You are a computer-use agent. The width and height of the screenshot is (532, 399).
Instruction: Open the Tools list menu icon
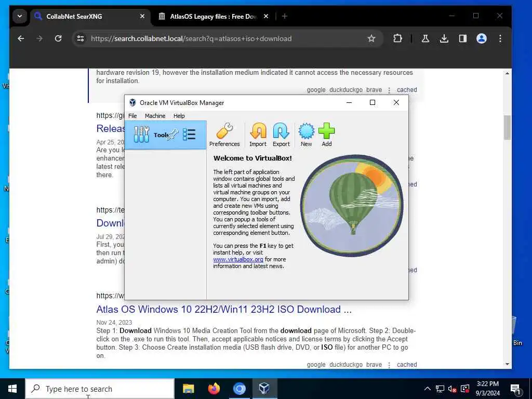[x=189, y=135]
